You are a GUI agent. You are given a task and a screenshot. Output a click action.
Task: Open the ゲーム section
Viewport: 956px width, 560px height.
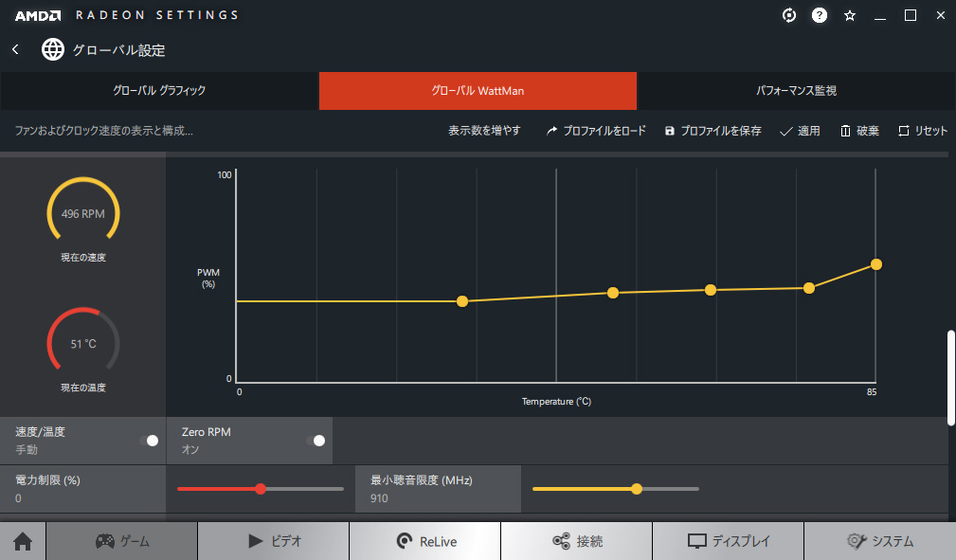[122, 541]
